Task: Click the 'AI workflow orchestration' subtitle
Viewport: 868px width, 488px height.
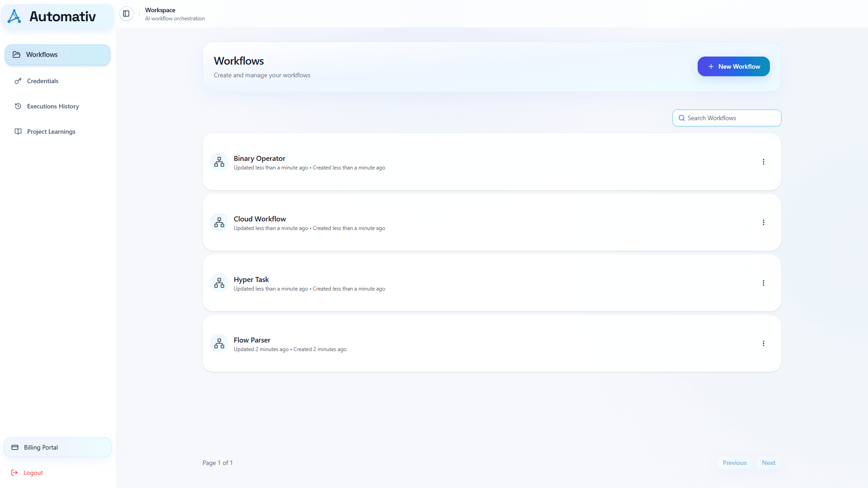Action: pos(175,19)
